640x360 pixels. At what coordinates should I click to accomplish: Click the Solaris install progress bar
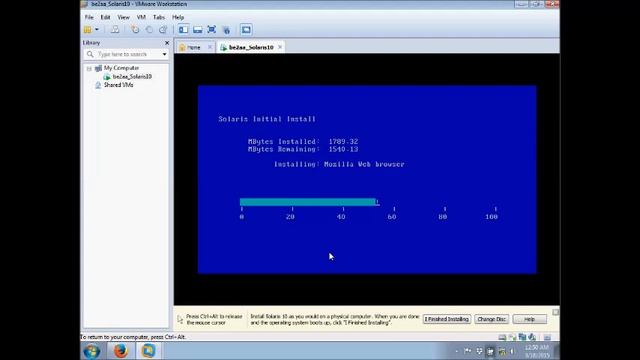[308, 202]
